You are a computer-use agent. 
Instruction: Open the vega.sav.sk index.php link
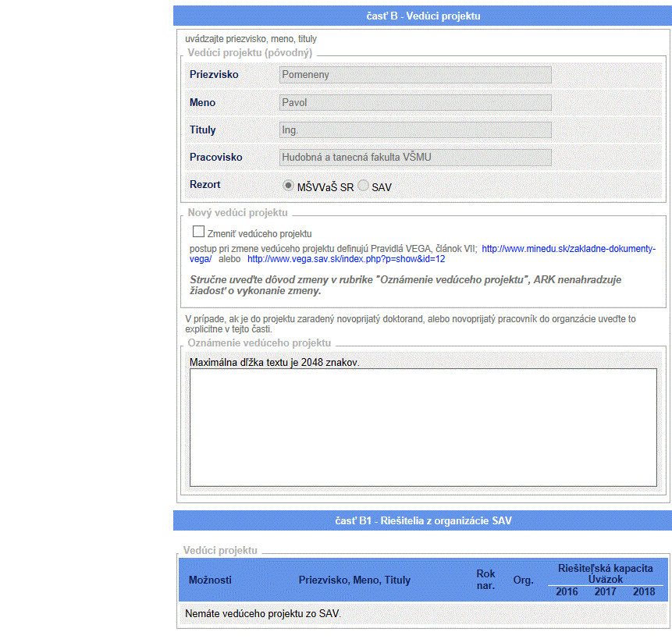pos(347,259)
